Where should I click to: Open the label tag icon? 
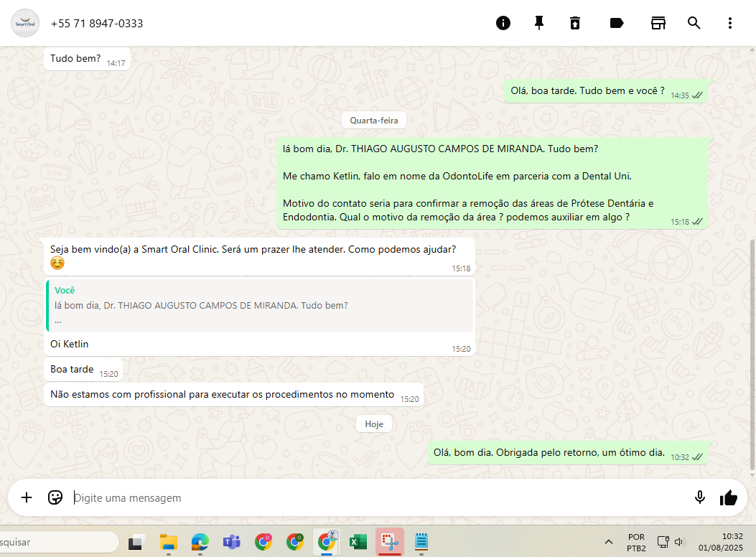pyautogui.click(x=617, y=23)
